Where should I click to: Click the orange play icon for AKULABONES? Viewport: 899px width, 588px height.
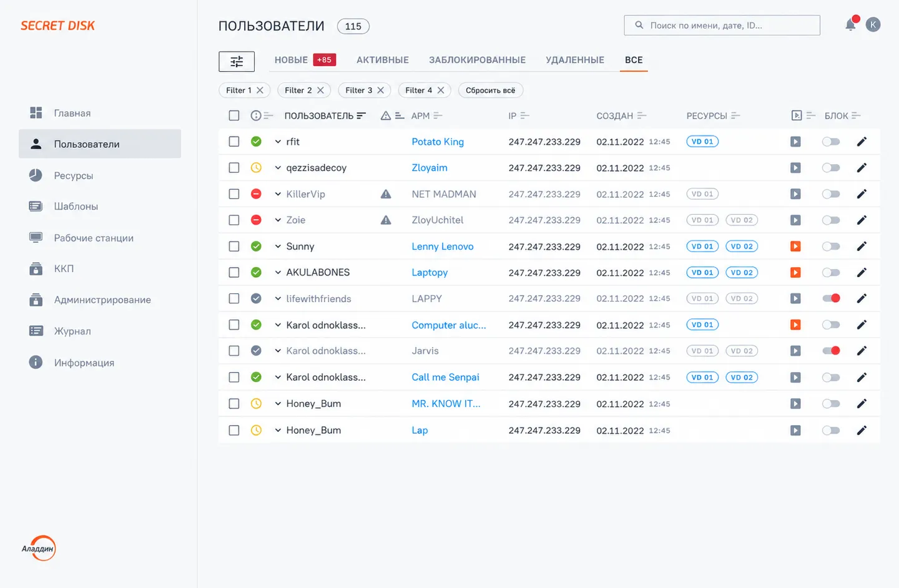click(x=795, y=273)
